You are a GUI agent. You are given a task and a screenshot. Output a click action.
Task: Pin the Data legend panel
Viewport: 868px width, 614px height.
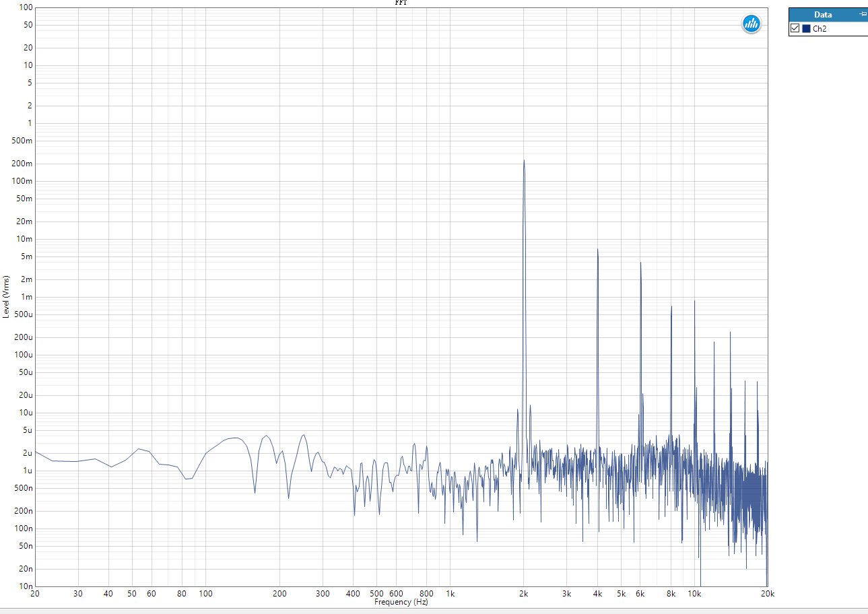863,14
